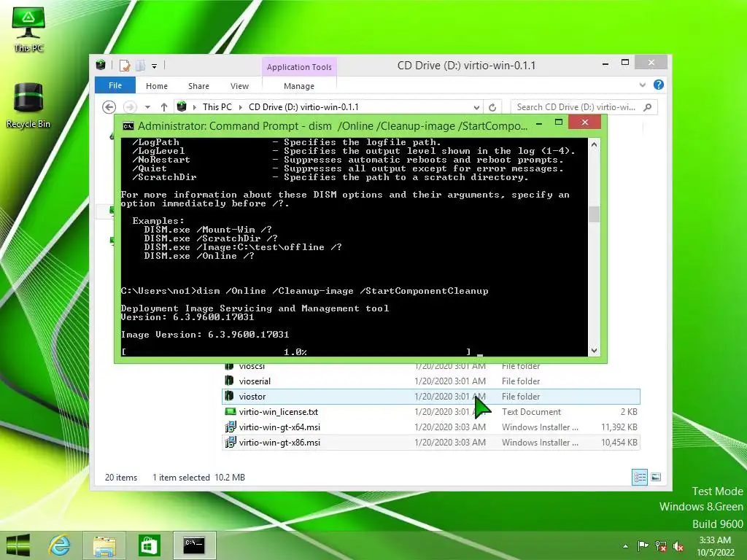The height and width of the screenshot is (560, 747).
Task: Select vioserial folder row
Action: (x=431, y=381)
